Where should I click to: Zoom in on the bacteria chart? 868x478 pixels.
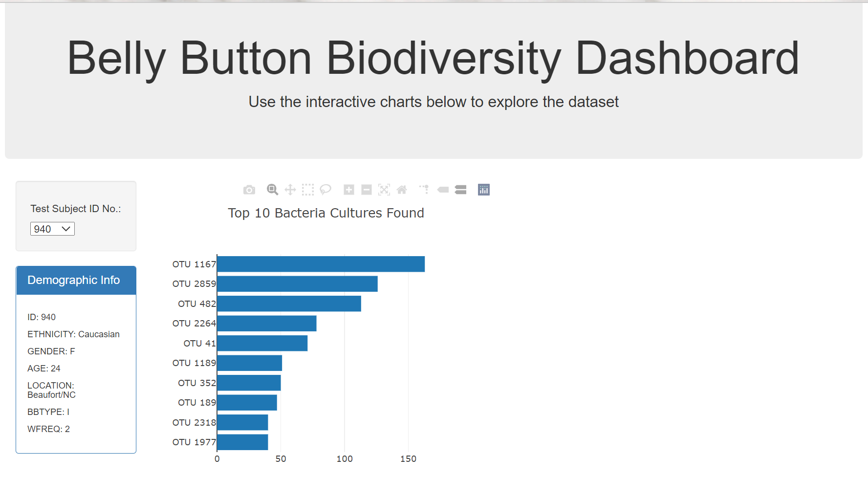(348, 190)
